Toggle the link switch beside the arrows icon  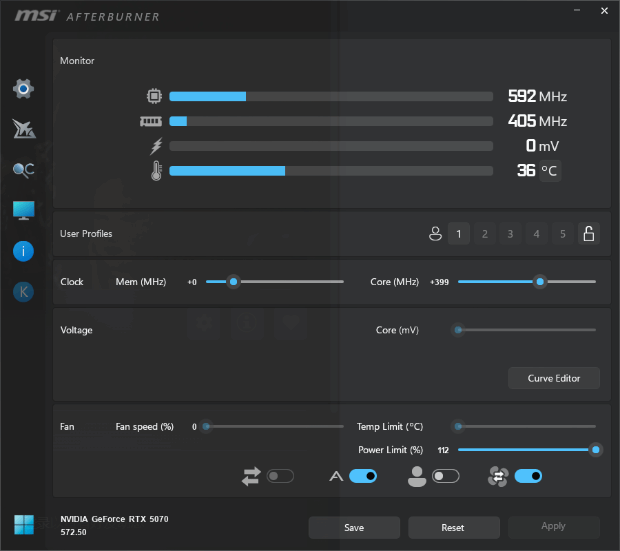[280, 476]
